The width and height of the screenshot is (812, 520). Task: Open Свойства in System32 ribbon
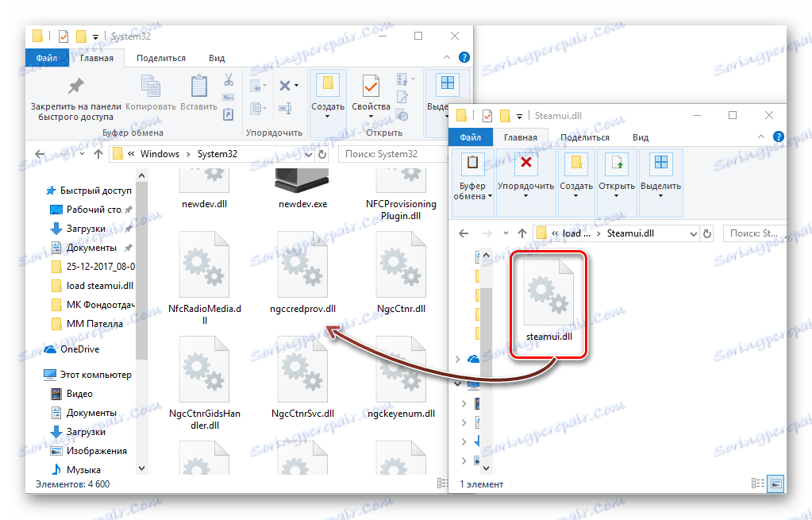pyautogui.click(x=371, y=98)
